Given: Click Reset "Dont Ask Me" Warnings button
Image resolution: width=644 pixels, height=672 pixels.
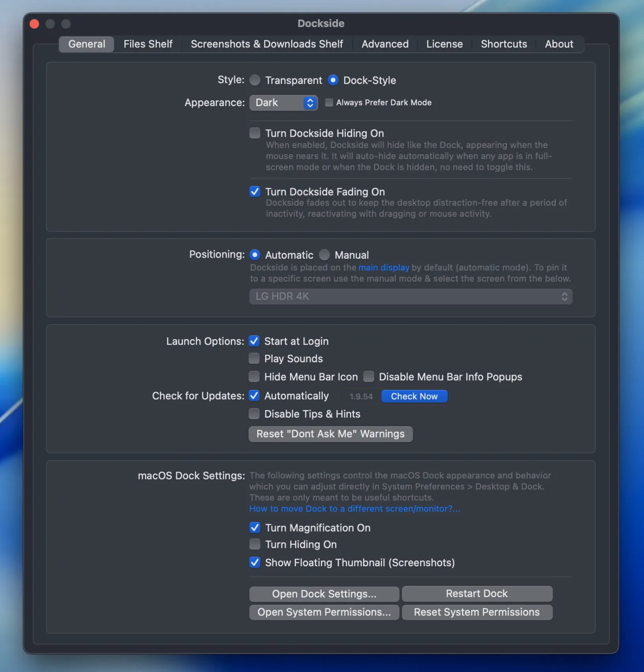Looking at the screenshot, I should [330, 434].
